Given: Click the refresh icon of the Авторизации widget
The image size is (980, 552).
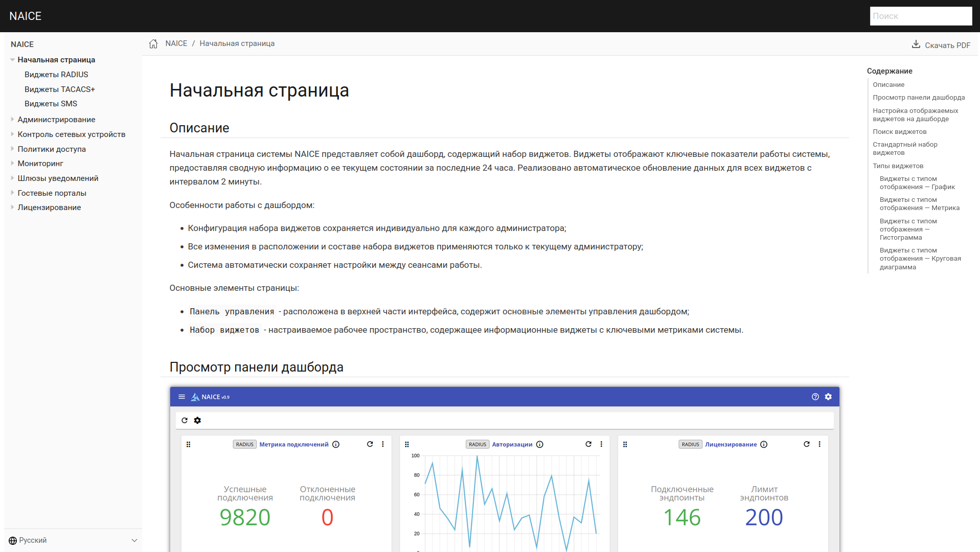Looking at the screenshot, I should pyautogui.click(x=588, y=444).
